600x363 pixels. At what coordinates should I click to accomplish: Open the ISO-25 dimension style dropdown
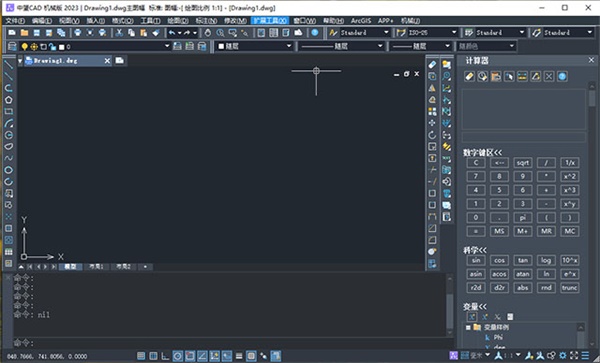[427, 33]
